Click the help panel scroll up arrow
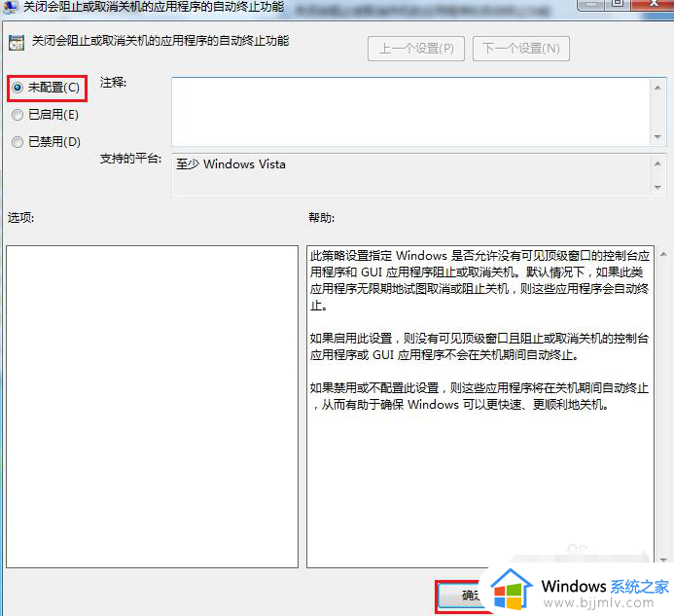 pos(663,254)
